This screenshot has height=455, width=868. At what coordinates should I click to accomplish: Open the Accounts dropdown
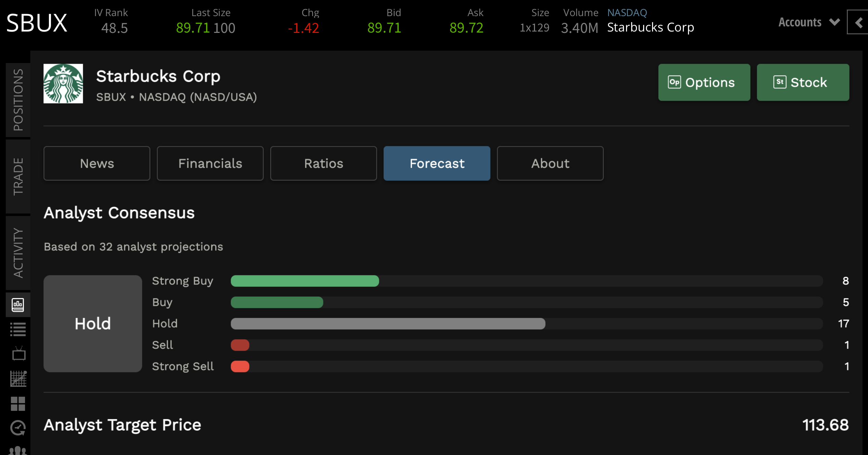click(x=808, y=22)
